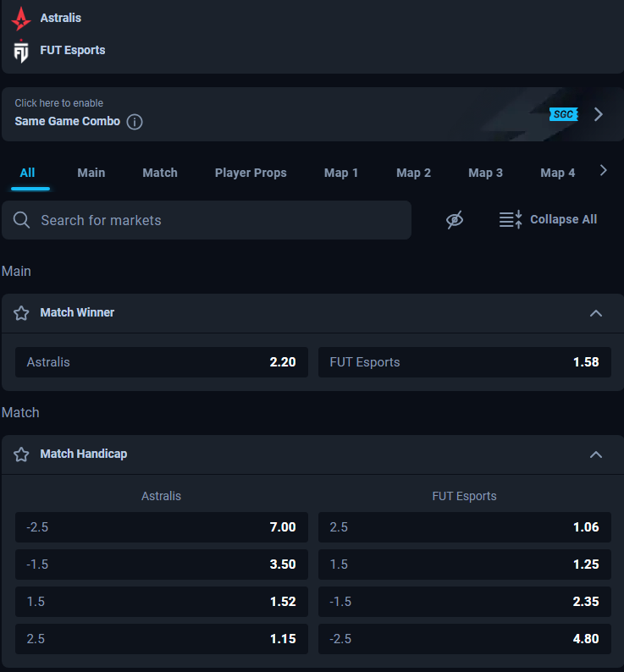Click the FUT Esports team logo
Screen dimensions: 624x672
[x=21, y=51]
